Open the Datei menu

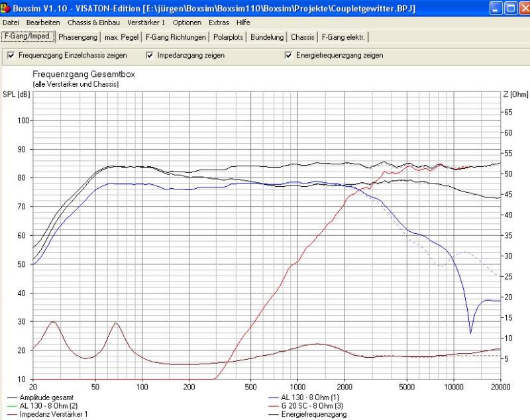point(11,23)
